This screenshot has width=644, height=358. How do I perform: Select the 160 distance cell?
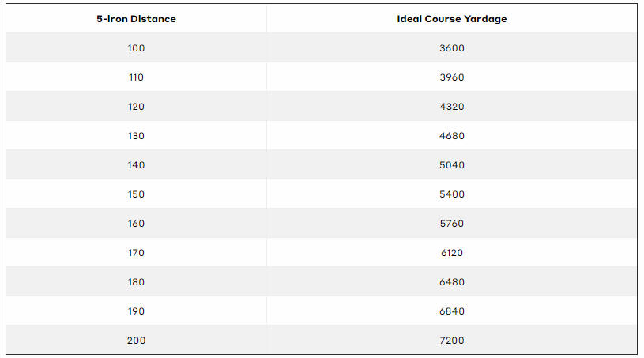(x=136, y=224)
